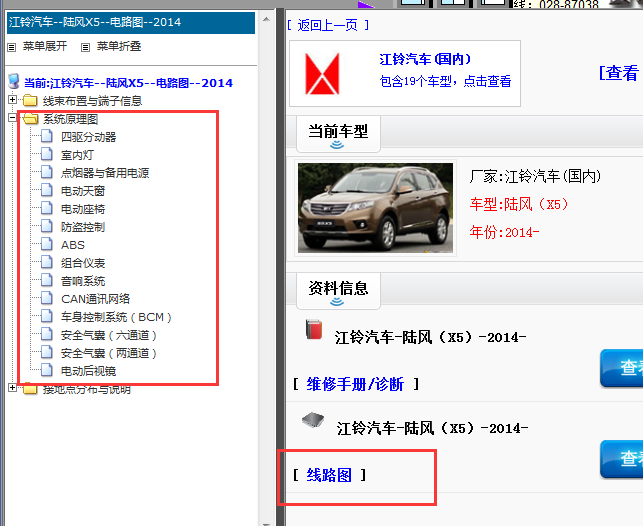Select the ABS tree item
The image size is (643, 526).
pyautogui.click(x=73, y=245)
